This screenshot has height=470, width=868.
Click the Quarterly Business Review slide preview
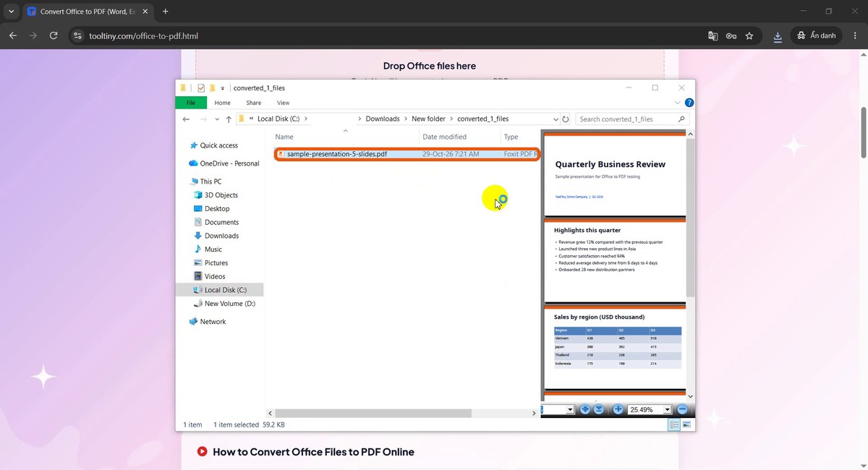click(613, 174)
